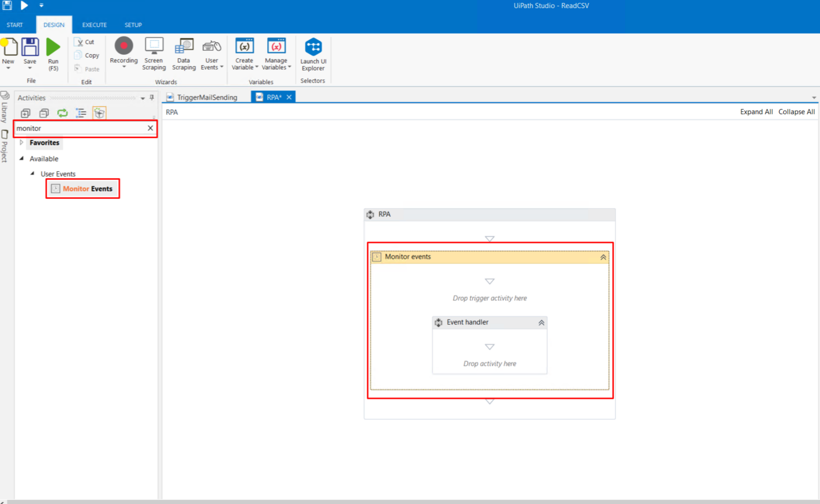
Task: Open the dropdown arrow under New
Action: (x=8, y=68)
